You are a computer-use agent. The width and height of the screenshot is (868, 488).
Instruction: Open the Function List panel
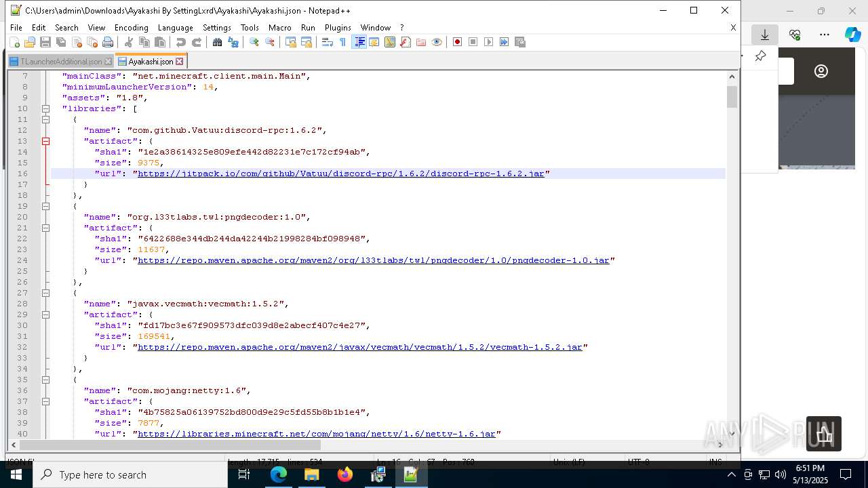pyautogui.click(x=406, y=42)
